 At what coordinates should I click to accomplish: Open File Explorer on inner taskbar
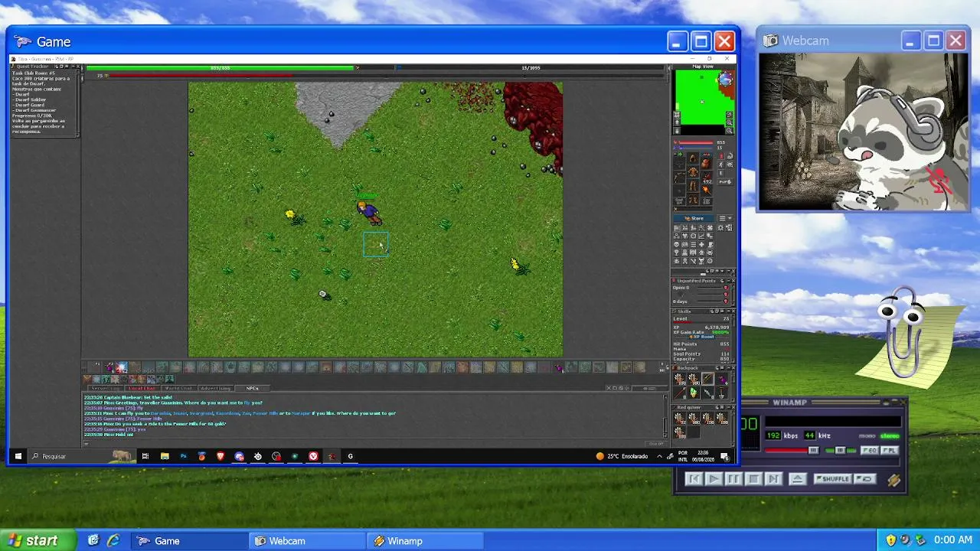point(165,456)
